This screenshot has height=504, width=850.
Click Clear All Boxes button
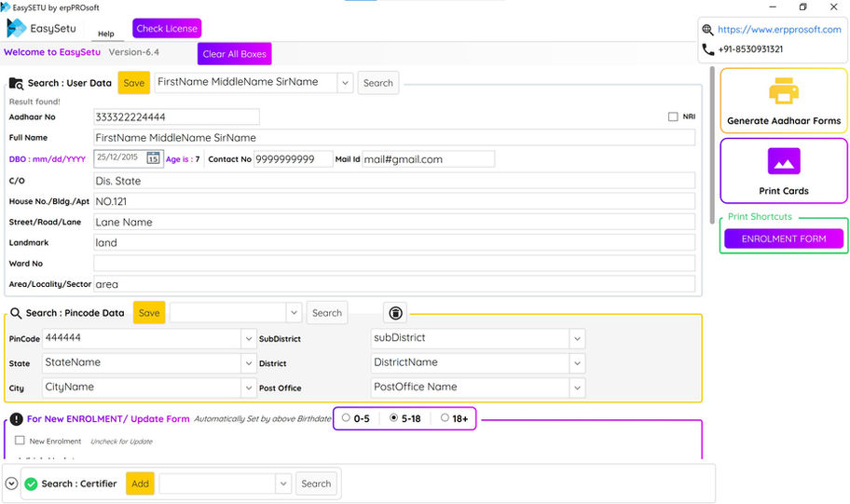234,54
